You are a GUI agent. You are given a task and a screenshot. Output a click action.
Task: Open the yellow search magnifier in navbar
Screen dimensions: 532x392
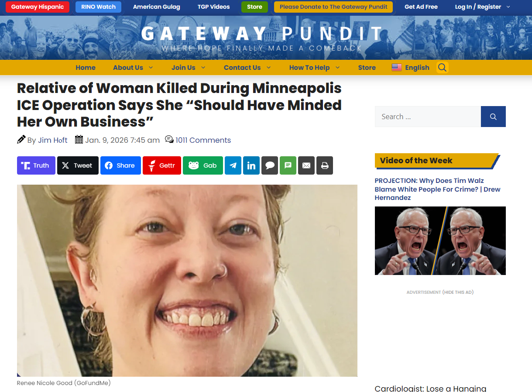click(443, 68)
